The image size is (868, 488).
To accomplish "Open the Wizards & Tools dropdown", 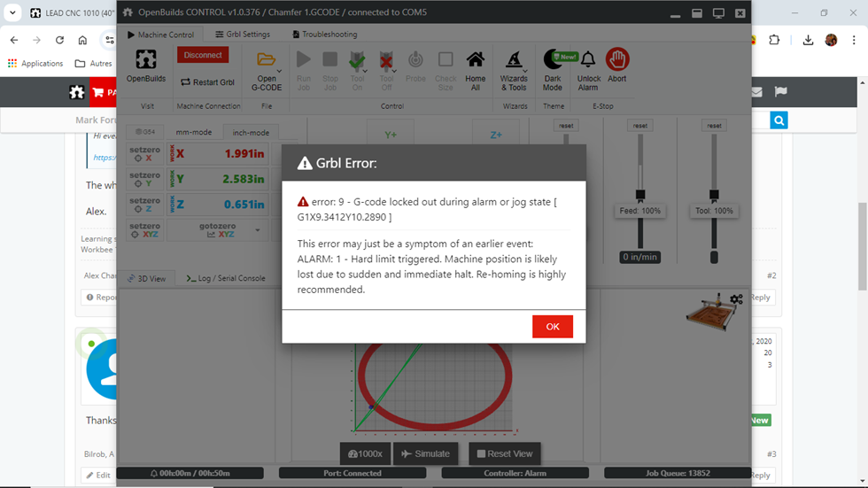I will [x=524, y=71].
